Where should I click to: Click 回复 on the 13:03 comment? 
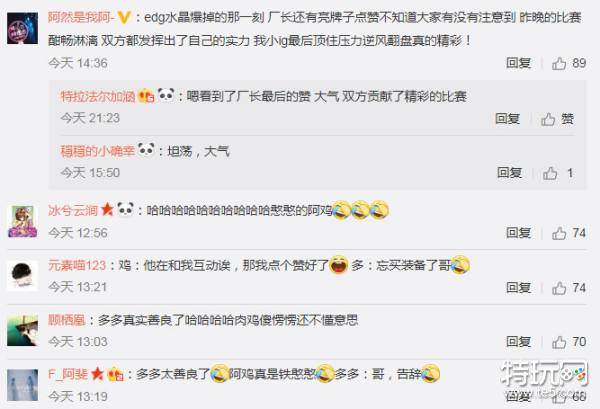(518, 342)
